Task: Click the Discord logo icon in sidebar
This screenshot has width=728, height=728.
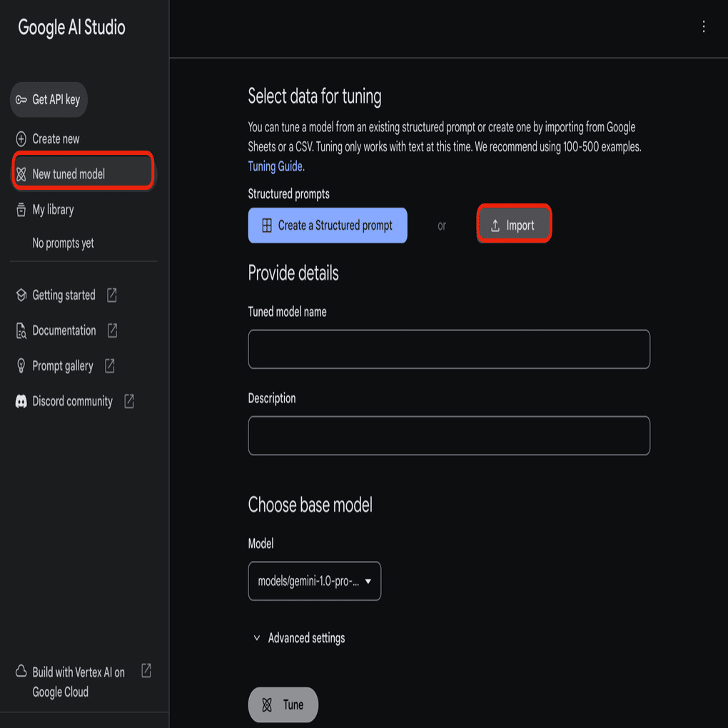Action: 21,401
